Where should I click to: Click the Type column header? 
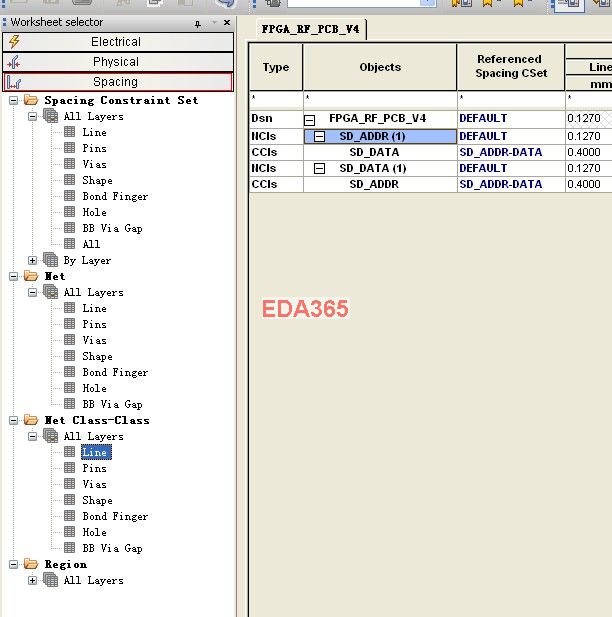276,67
